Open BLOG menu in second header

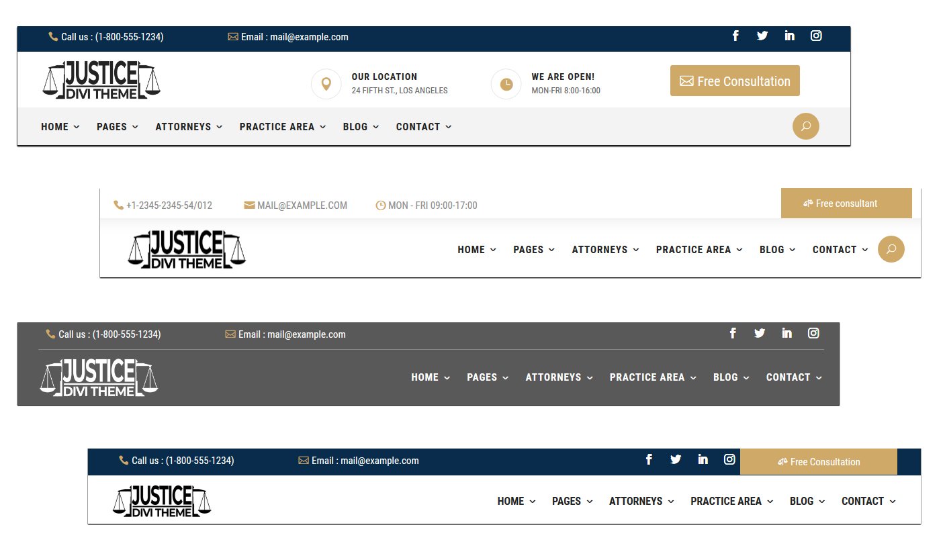point(777,249)
